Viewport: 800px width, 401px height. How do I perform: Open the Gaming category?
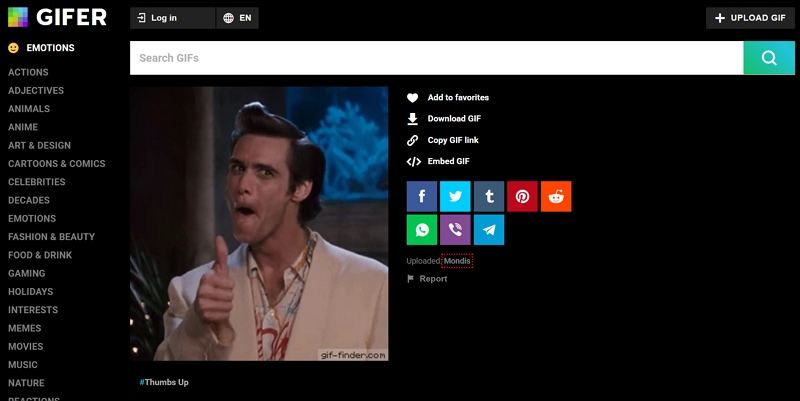pyautogui.click(x=27, y=273)
